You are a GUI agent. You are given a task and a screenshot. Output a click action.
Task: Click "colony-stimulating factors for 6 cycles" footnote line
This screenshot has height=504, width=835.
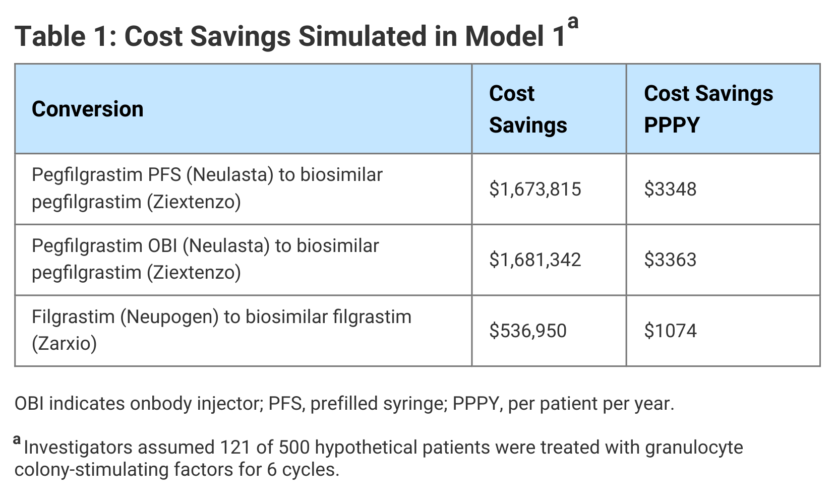tap(176, 469)
